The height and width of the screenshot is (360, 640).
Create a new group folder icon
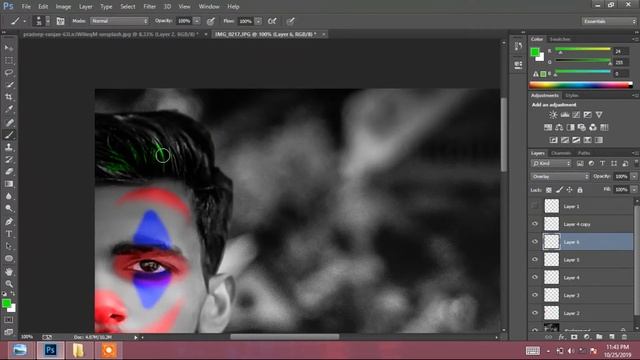(599, 337)
